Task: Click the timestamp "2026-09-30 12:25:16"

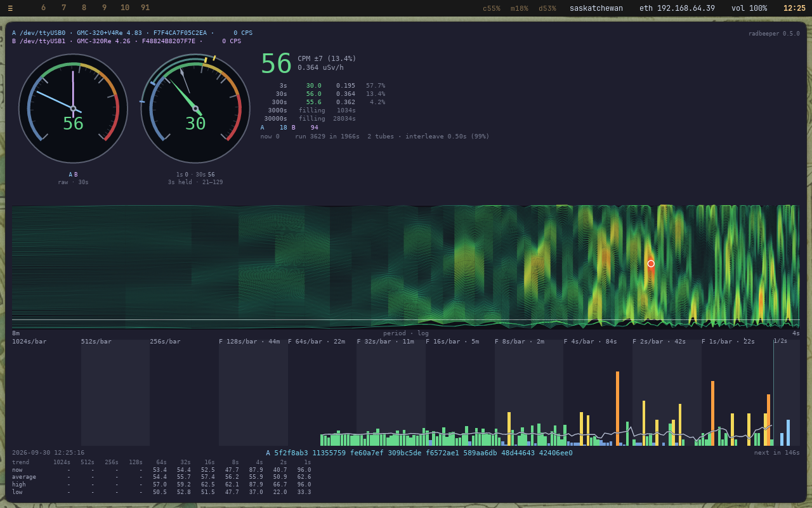Action: tap(48, 453)
